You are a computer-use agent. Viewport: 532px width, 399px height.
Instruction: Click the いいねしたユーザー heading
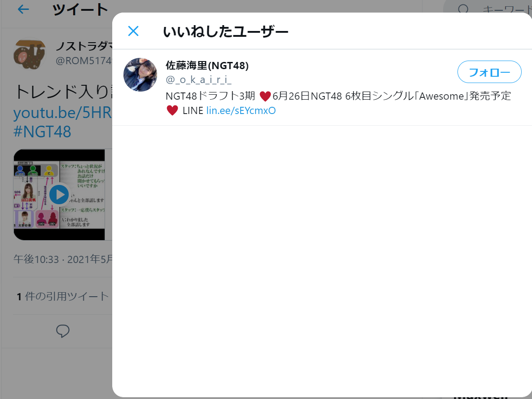click(x=226, y=31)
